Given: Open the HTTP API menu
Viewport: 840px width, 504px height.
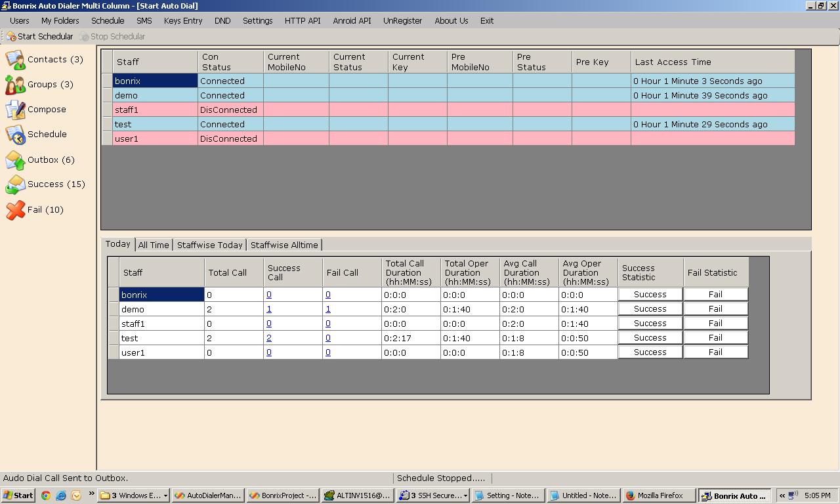Looking at the screenshot, I should tap(303, 21).
